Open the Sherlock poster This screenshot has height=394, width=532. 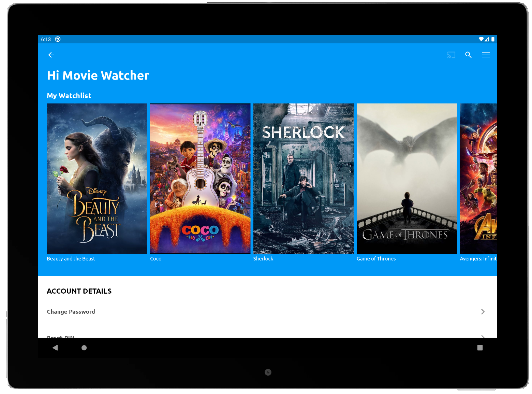[304, 179]
